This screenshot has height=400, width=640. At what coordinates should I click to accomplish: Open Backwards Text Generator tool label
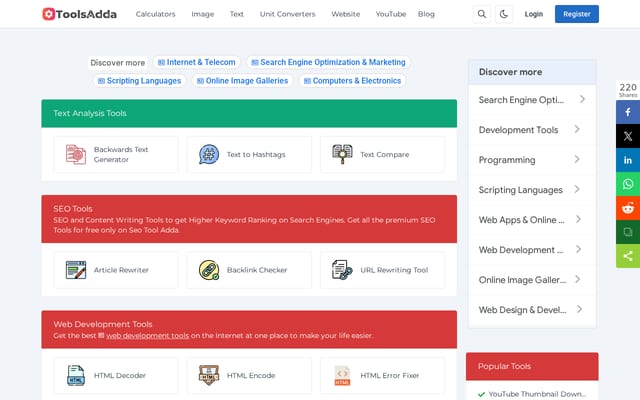tap(121, 154)
